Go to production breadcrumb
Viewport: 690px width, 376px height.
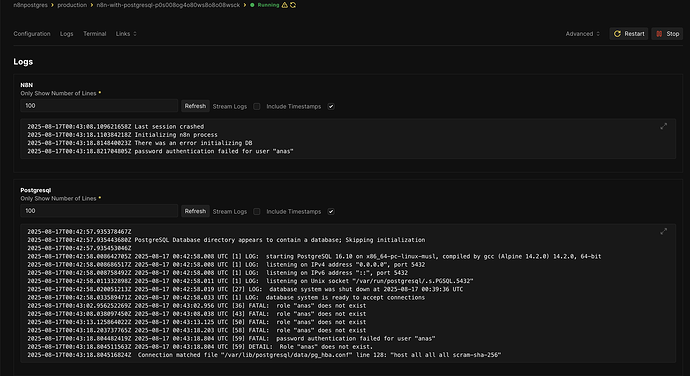coord(72,5)
